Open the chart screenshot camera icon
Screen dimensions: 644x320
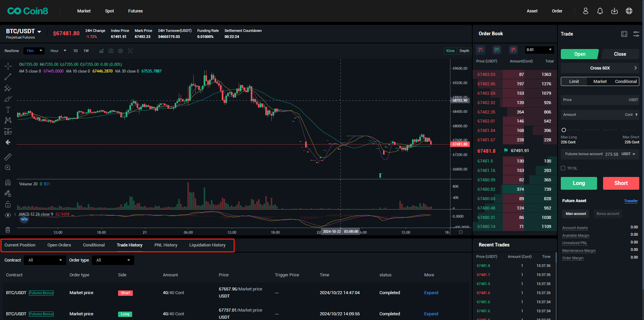[x=111, y=51]
